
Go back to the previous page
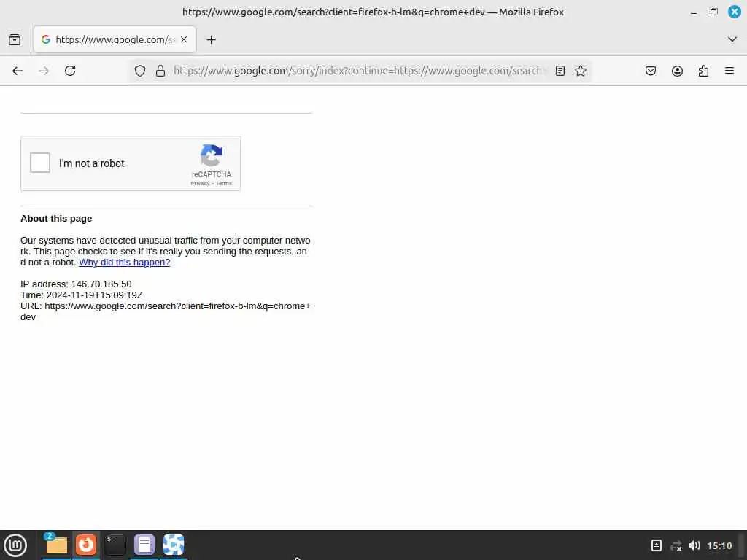[x=18, y=71]
